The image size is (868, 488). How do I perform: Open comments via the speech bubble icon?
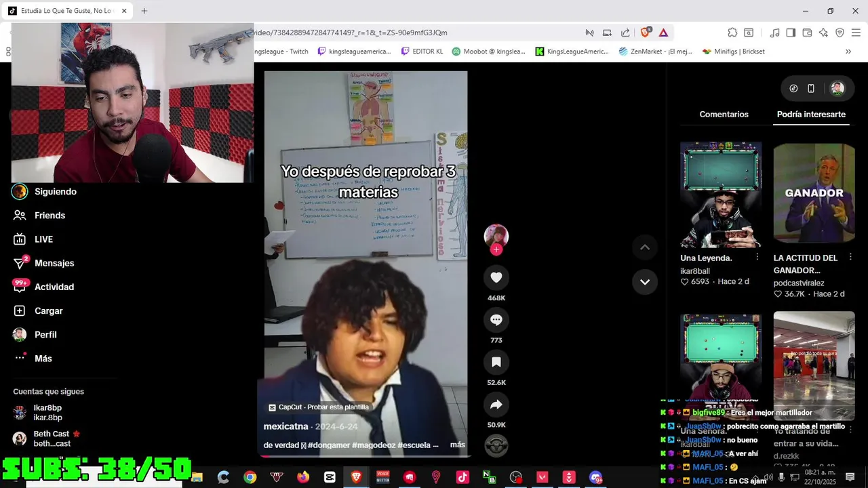pyautogui.click(x=496, y=320)
